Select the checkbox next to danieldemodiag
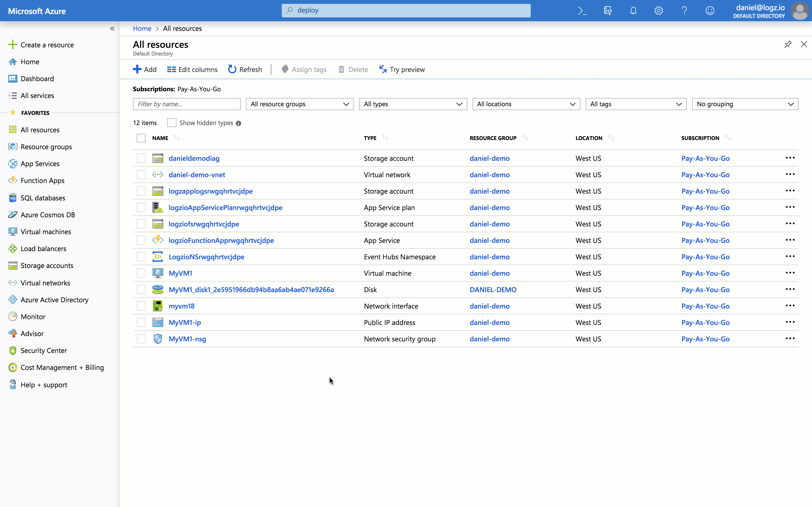Image resolution: width=812 pixels, height=507 pixels. pos(141,158)
